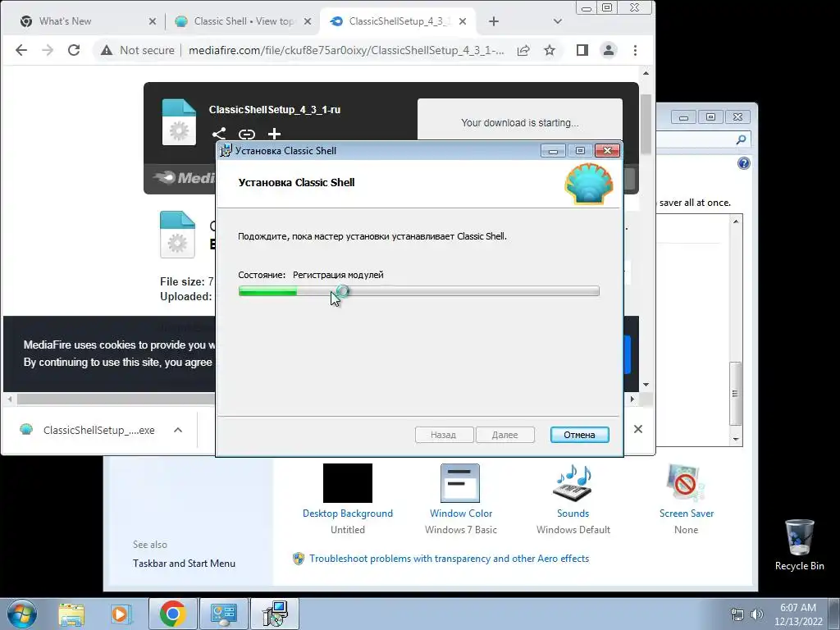Open Desktop Background in Personalization window
The width and height of the screenshot is (840, 630).
348,514
